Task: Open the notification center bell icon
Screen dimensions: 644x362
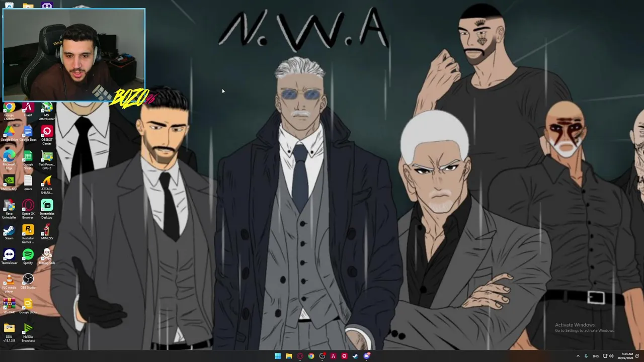Action: click(x=637, y=356)
